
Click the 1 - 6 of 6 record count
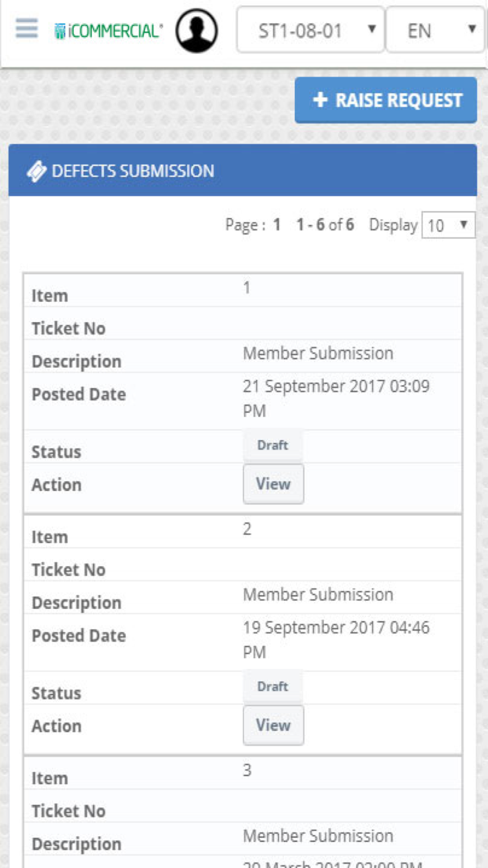coord(325,225)
